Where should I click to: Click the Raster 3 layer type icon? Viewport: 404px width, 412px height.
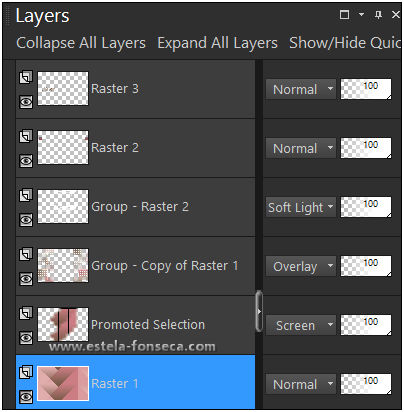point(26,77)
